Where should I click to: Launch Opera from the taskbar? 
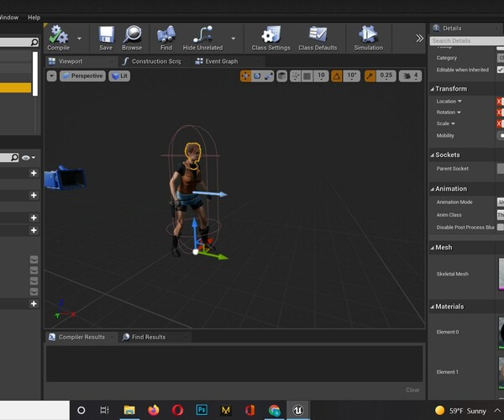[177, 410]
